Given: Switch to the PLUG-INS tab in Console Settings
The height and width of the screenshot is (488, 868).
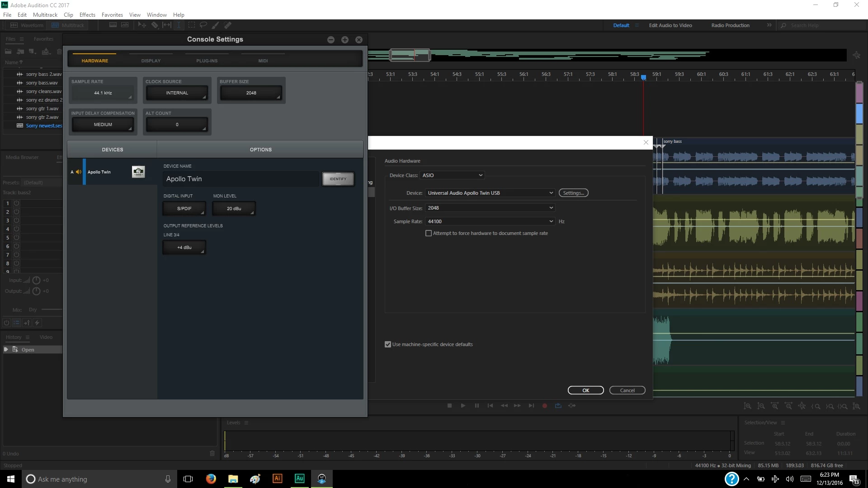Looking at the screenshot, I should (207, 61).
